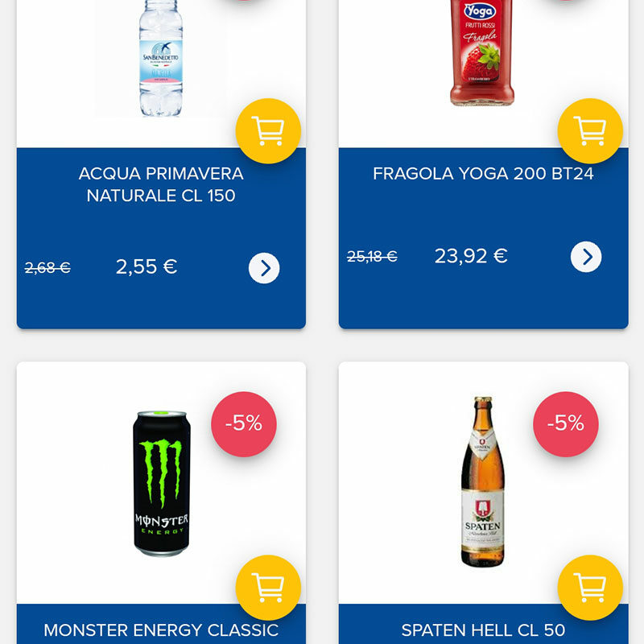Select the Spaten Hell CL 50 product name
Image resolution: width=644 pixels, height=644 pixels.
point(483,630)
